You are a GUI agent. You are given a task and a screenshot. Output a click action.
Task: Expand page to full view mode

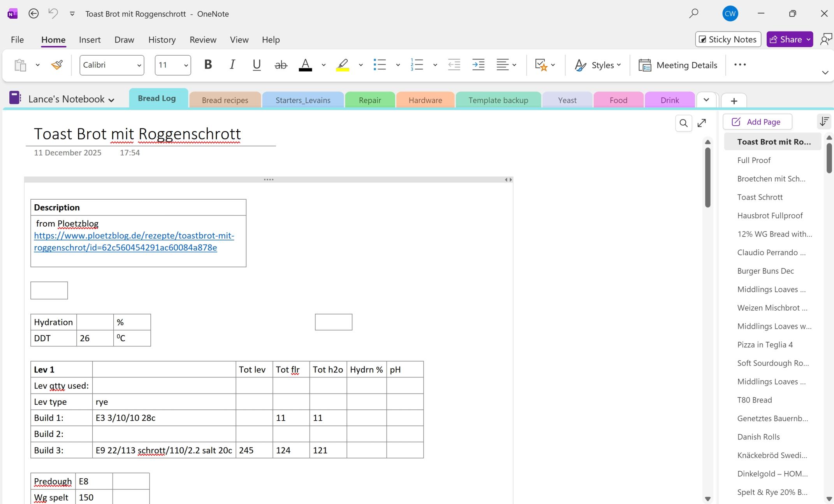coord(702,123)
